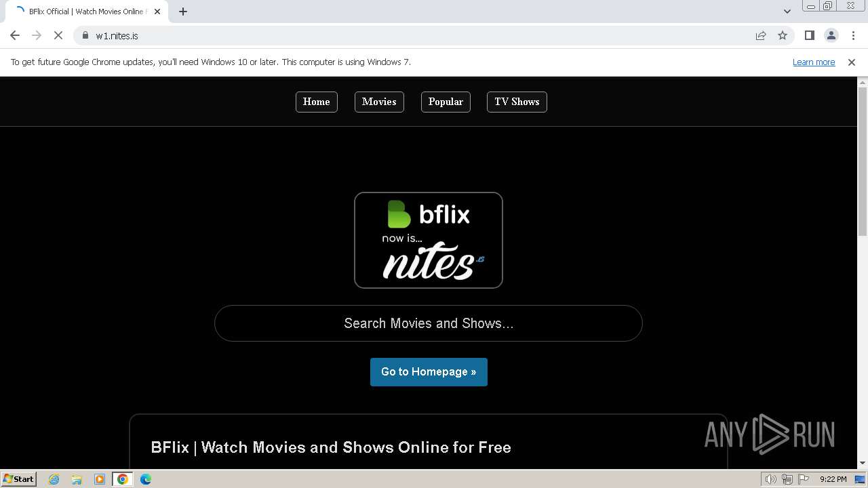
Task: Click scrollbar down arrow
Action: (863, 464)
